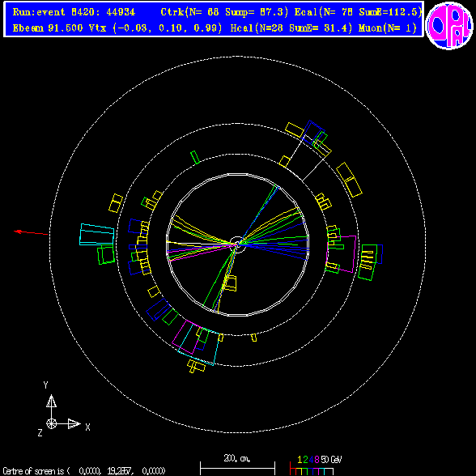Click the Hcal SumE= 31.4 readout
This screenshot has height=476, width=476.
click(291, 28)
